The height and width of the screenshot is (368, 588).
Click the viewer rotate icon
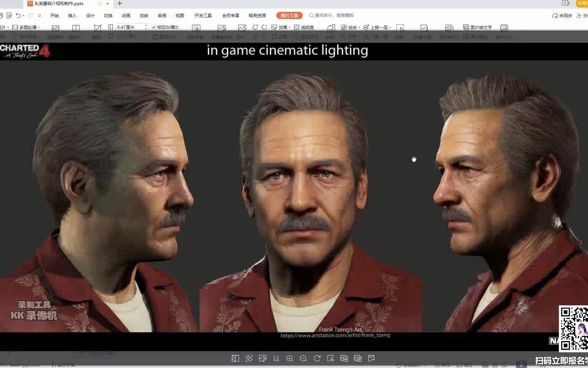tap(317, 358)
